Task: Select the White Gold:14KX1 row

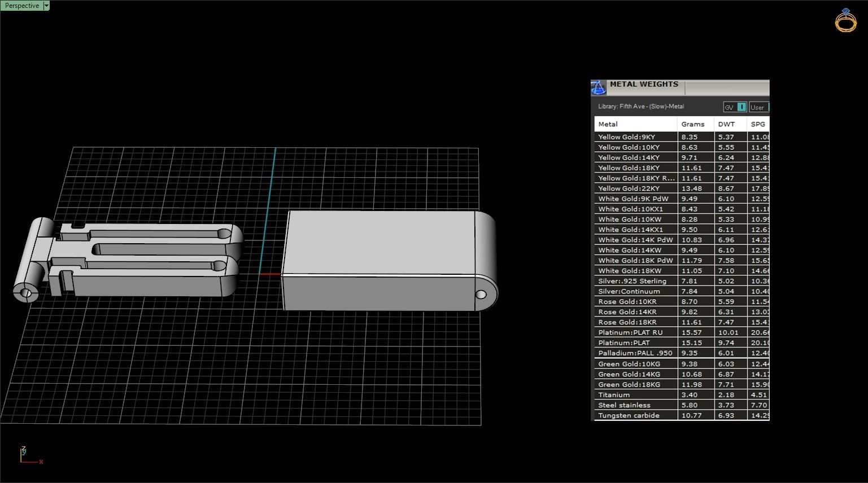Action: click(x=682, y=230)
